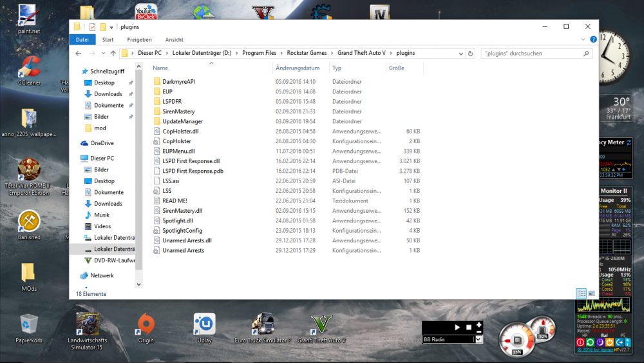644x363 pixels.
Task: Open the YouTube ByClick desktop icon
Action: (146, 12)
